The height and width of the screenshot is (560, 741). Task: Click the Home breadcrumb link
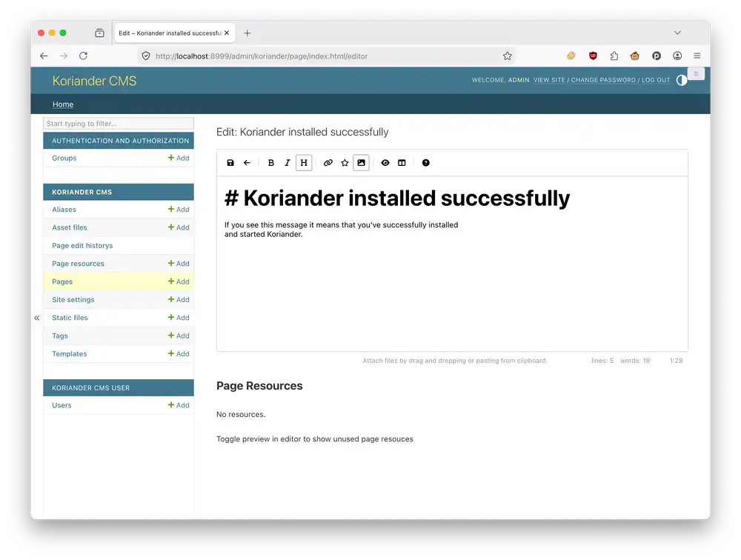63,104
